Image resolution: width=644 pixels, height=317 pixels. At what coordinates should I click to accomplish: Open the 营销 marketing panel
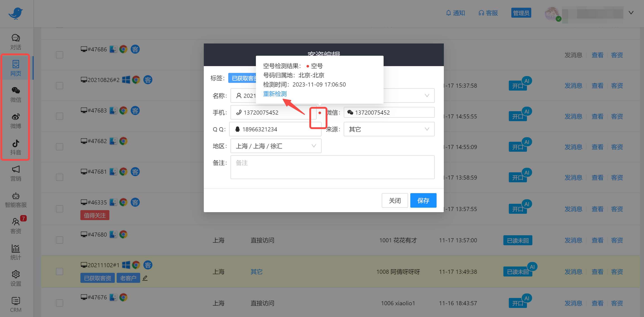click(x=15, y=173)
